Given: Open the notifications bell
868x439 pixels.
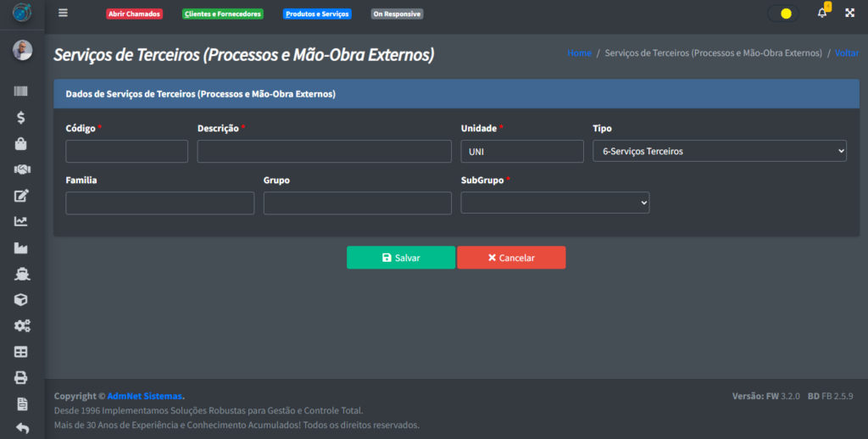Looking at the screenshot, I should (821, 14).
